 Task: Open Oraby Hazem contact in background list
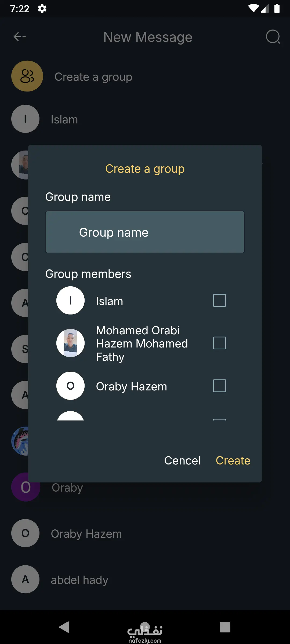[86, 534]
